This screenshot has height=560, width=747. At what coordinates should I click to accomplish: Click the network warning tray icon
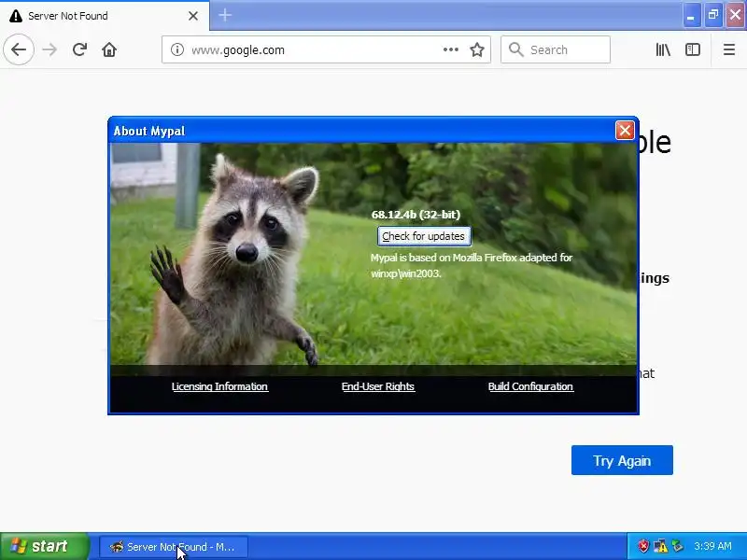pos(660,546)
